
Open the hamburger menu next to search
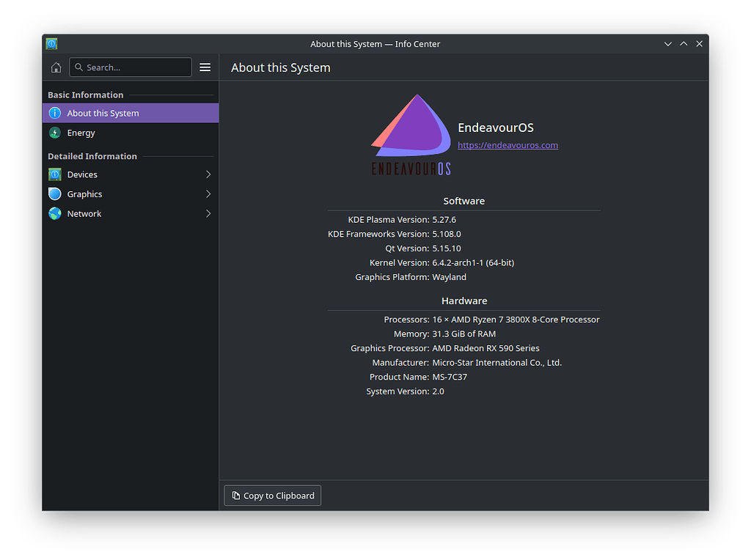coord(205,67)
